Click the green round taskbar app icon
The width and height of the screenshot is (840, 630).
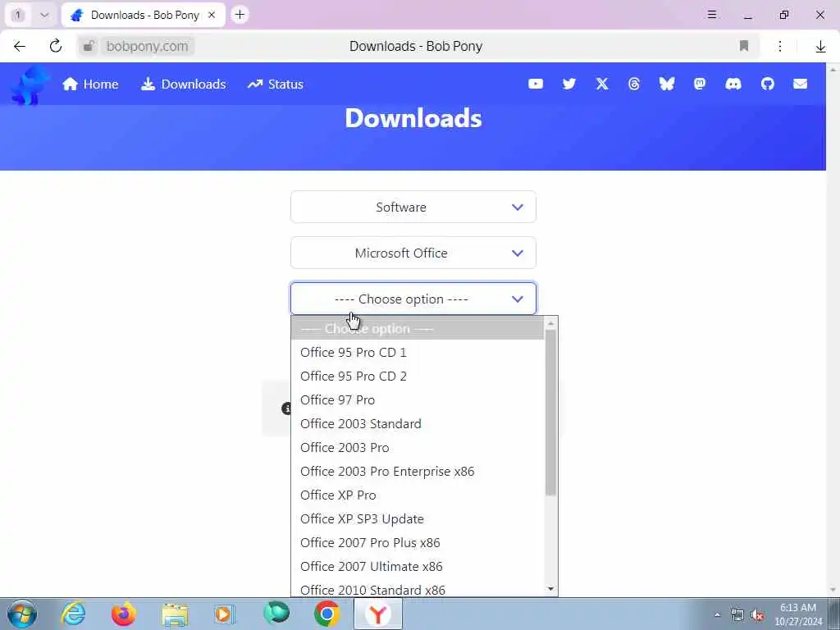click(276, 614)
